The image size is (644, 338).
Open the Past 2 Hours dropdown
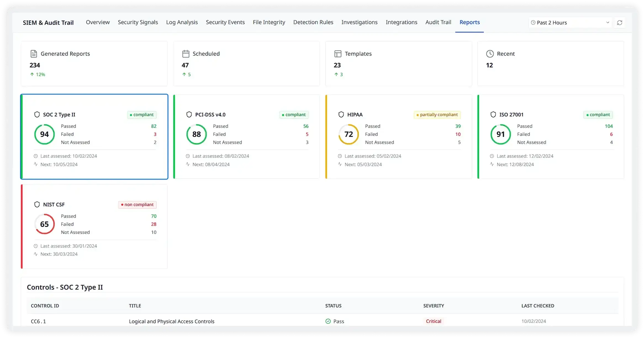[x=570, y=23]
